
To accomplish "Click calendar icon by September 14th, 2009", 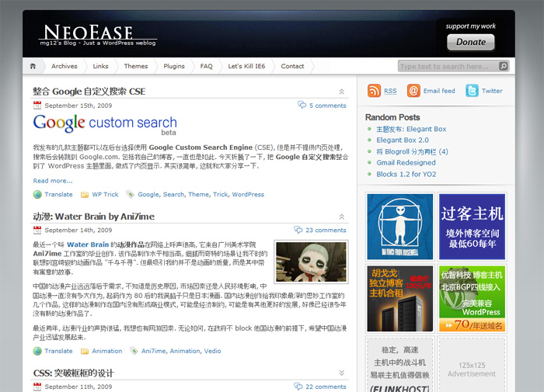I will pos(37,230).
